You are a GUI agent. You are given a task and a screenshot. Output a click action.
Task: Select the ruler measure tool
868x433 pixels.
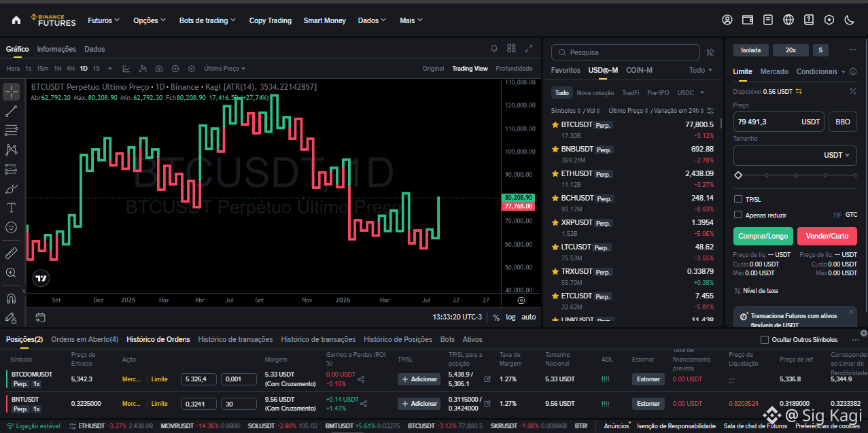(11, 254)
